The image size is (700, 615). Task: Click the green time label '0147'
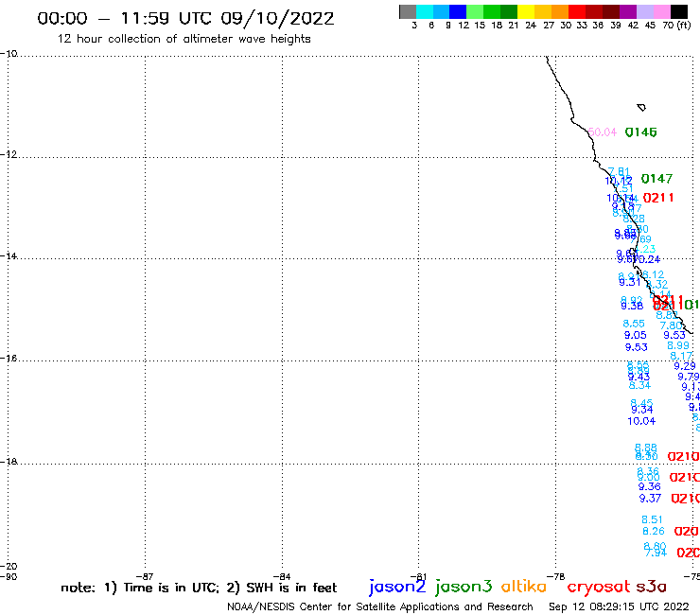(x=656, y=179)
